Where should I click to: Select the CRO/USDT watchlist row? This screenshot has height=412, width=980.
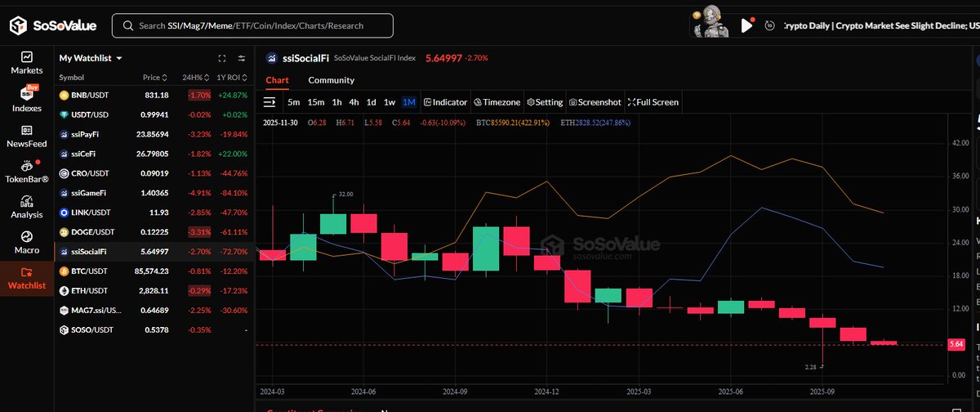click(x=153, y=173)
